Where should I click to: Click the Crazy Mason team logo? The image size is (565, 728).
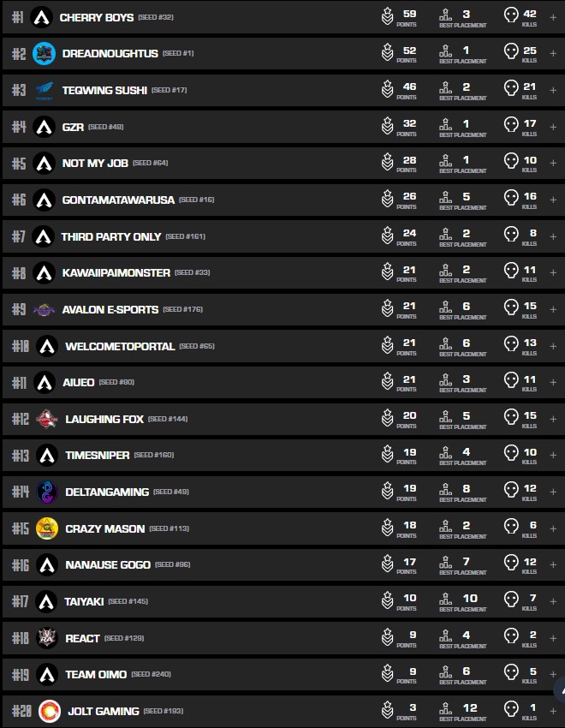point(47,528)
